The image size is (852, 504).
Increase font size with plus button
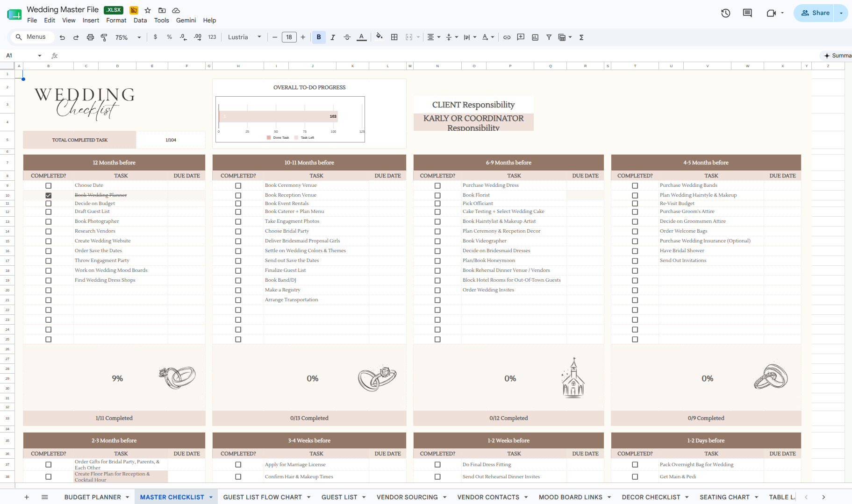tap(303, 37)
